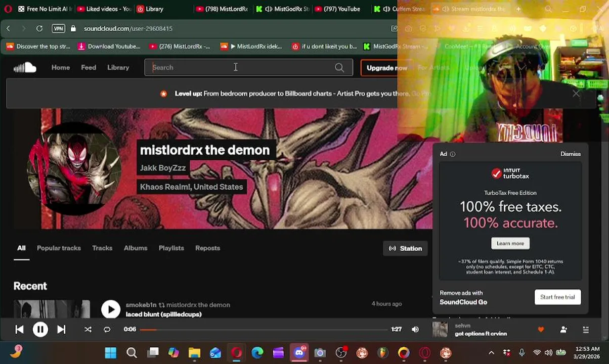Pause the current track
This screenshot has width=609, height=364.
click(40, 330)
